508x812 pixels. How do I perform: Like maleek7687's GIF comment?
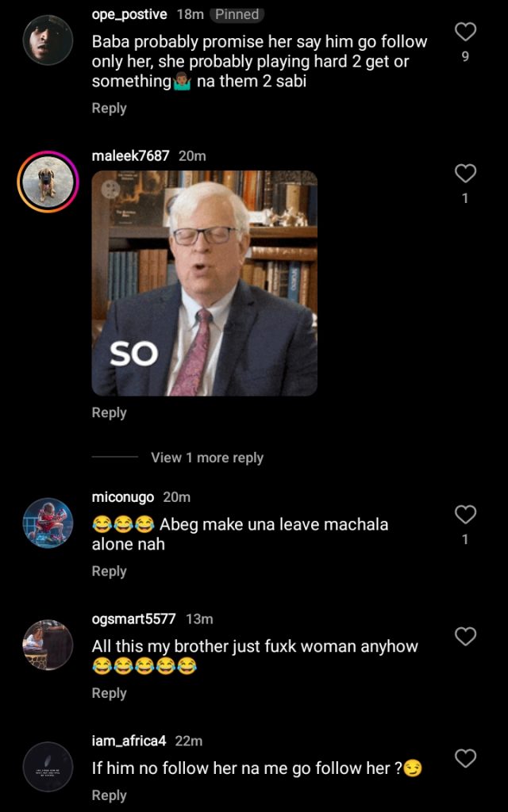click(465, 173)
